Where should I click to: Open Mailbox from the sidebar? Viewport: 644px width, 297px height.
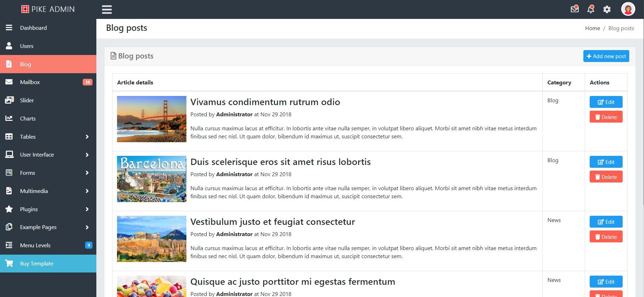point(30,82)
